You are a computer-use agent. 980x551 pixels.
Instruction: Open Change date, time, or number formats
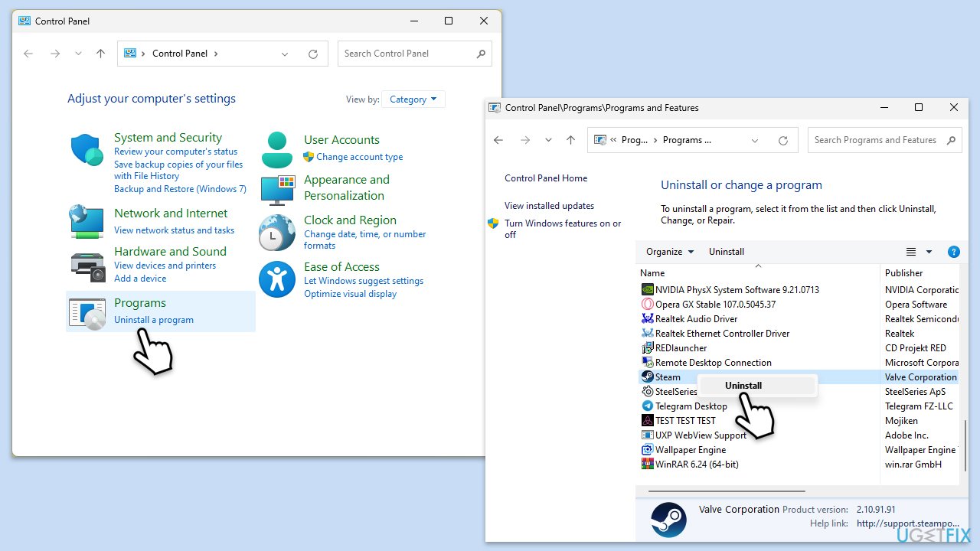(365, 240)
